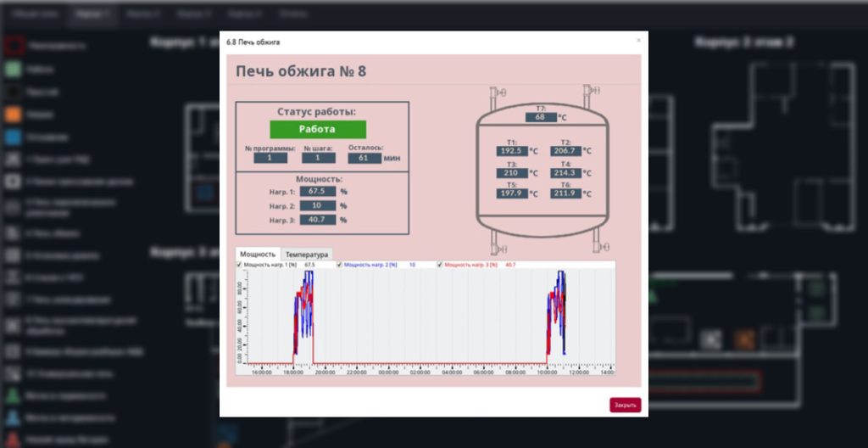The width and height of the screenshot is (868, 448).
Task: Click the Нагр. 3 power value 40.7
Action: tap(317, 220)
